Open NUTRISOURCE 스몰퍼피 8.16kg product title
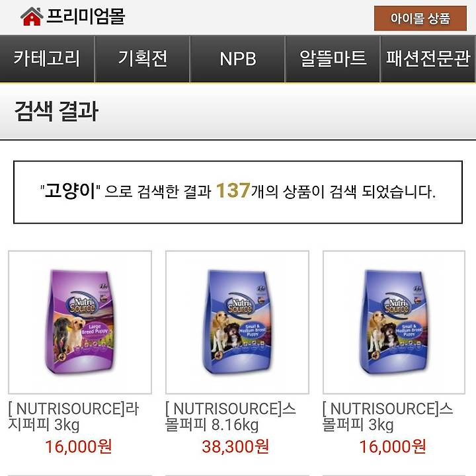The width and height of the screenshot is (476, 476). click(x=231, y=416)
